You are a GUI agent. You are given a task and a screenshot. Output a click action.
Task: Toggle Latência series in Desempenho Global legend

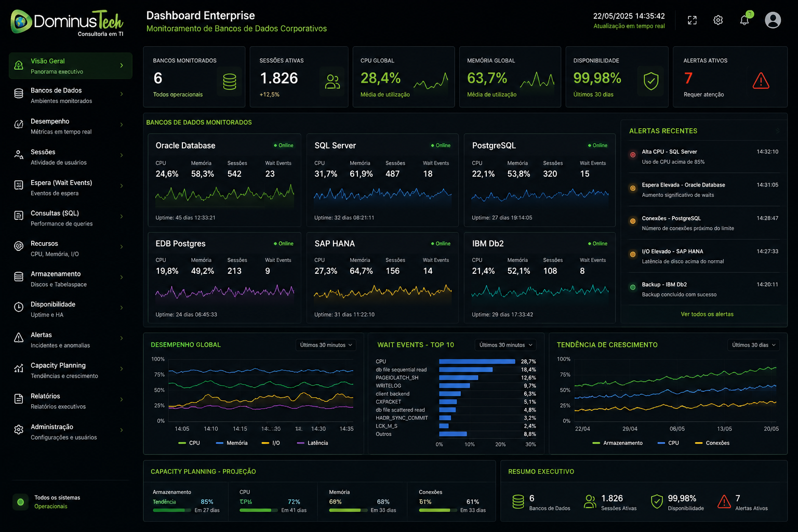click(312, 443)
